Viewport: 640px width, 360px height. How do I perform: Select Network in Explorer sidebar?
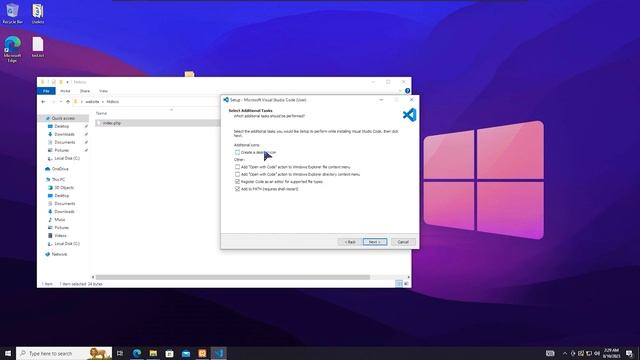59,254
